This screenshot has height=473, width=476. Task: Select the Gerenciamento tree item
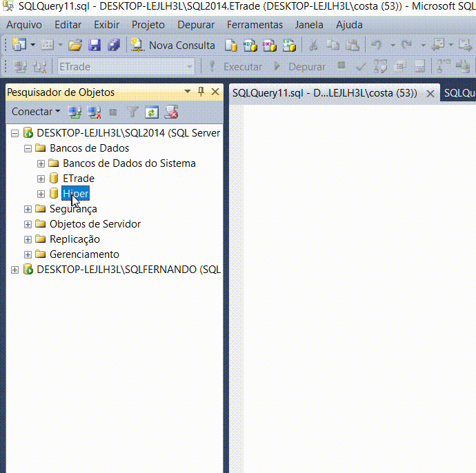point(84,254)
